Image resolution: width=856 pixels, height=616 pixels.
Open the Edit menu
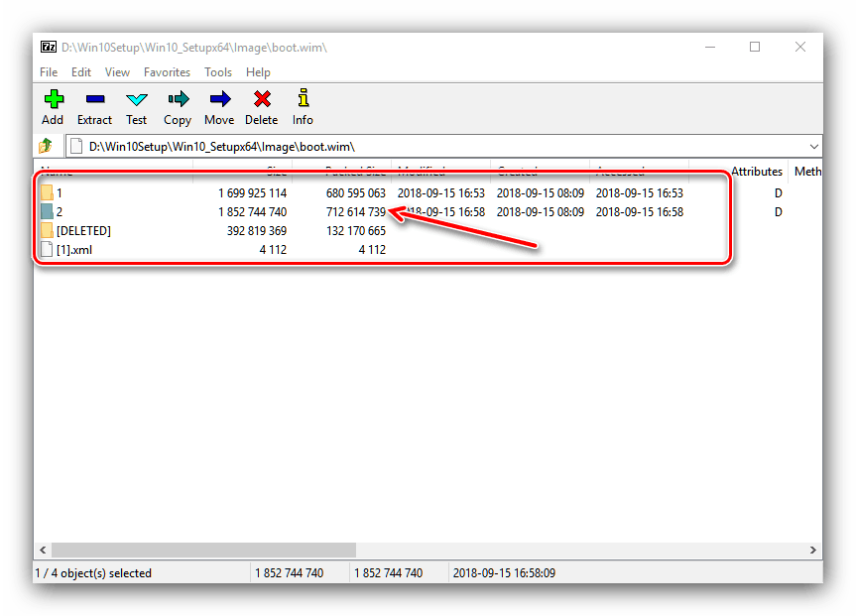[x=80, y=72]
